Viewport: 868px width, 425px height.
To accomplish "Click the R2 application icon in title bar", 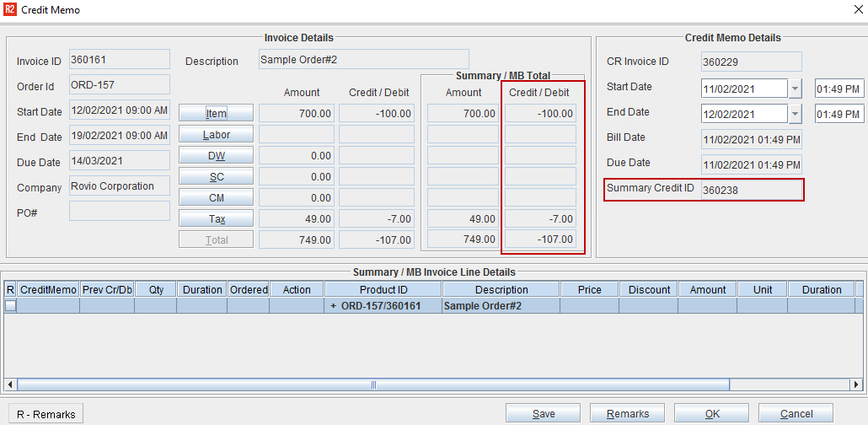I will [x=9, y=9].
